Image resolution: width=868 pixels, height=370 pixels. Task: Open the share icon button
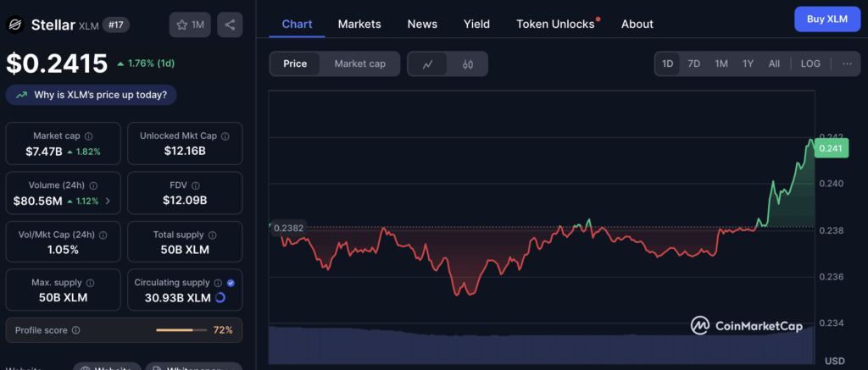[230, 25]
